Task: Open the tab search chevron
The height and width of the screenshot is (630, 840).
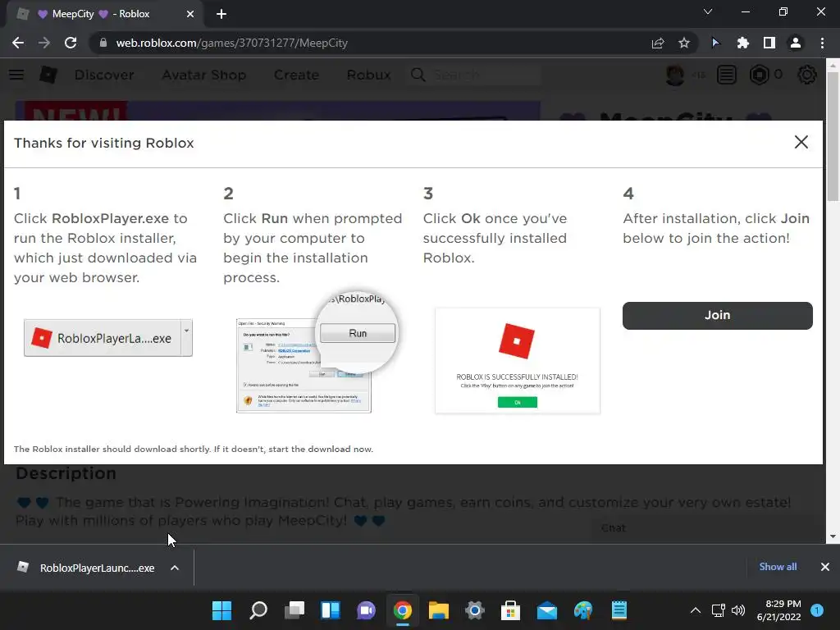Action: (708, 11)
